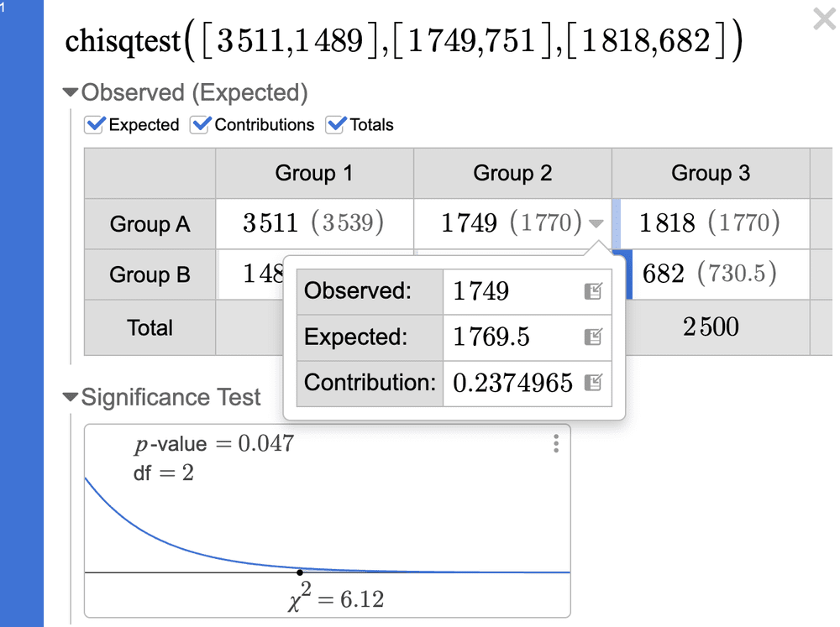
Task: Collapse the Observed (Expected) section
Action: click(x=71, y=92)
